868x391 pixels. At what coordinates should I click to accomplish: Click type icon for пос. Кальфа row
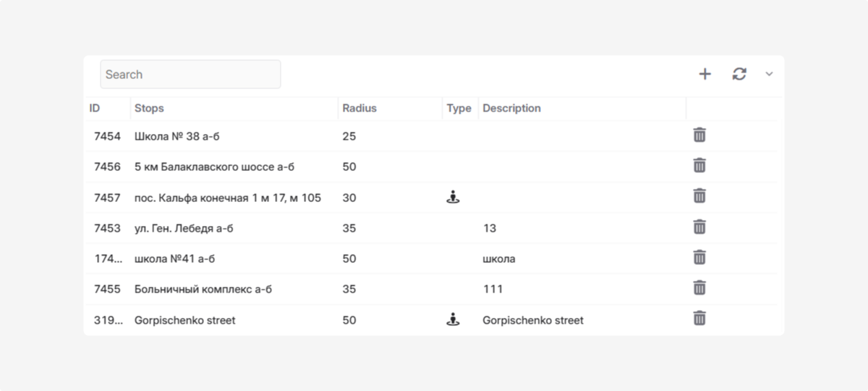coord(453,197)
